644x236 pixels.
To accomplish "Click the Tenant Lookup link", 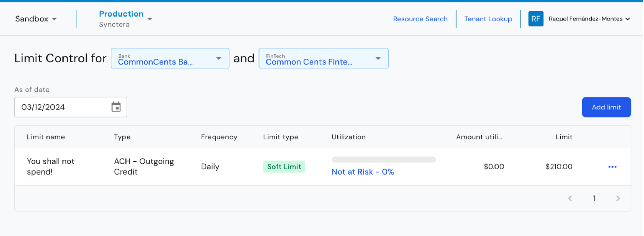I will pos(488,19).
